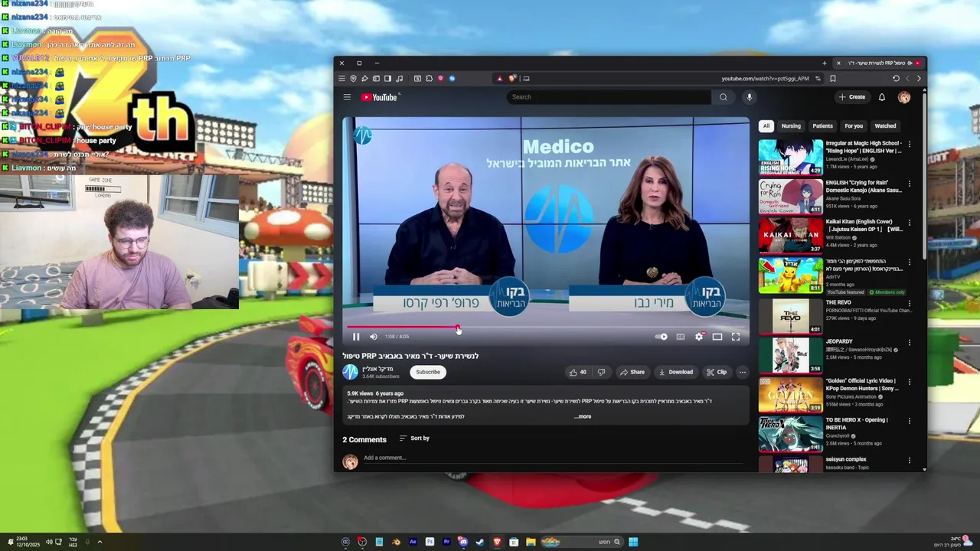Open options for the Crying for Rain video

(910, 184)
